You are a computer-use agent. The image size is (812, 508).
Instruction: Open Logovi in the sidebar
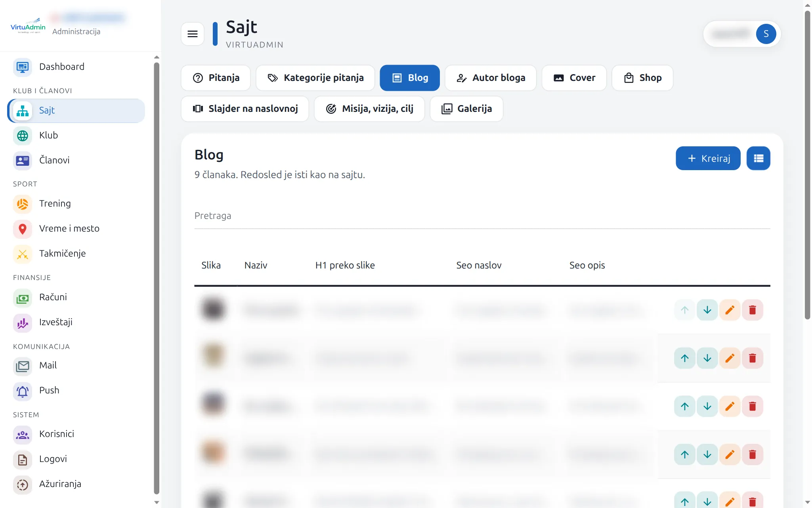click(76, 459)
